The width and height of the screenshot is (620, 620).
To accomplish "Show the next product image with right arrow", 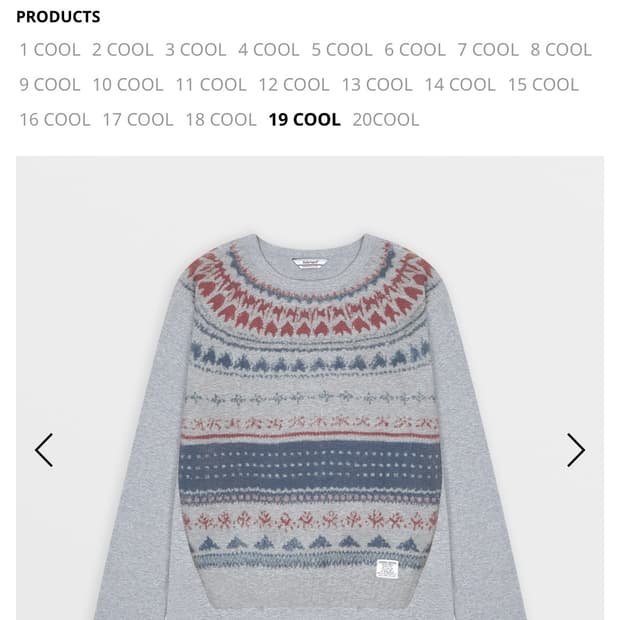I will coord(576,450).
